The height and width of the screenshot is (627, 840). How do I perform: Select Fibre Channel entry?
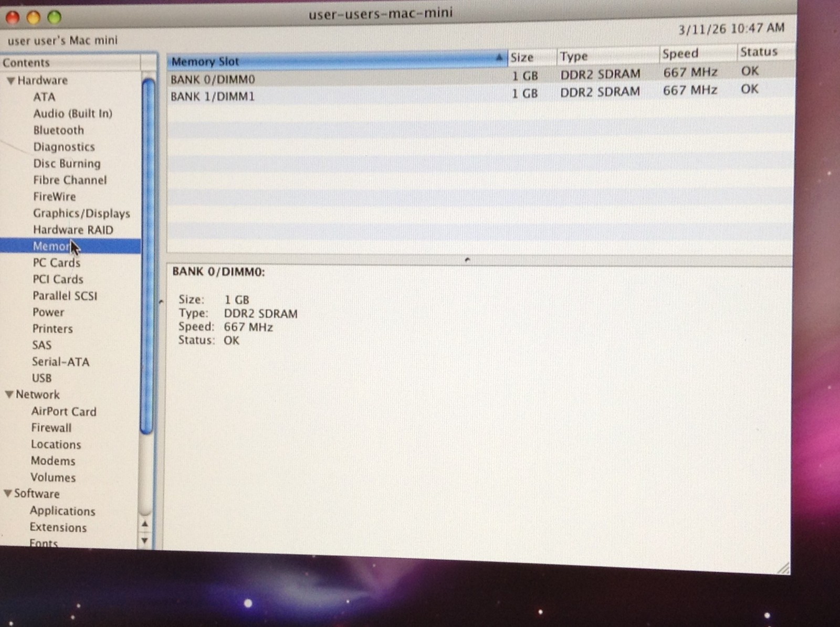pos(70,180)
